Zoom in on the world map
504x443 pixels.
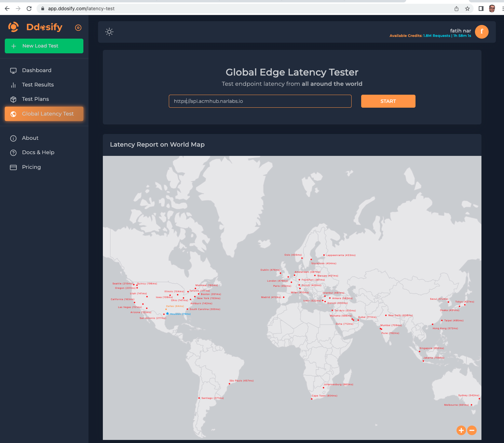pos(461,430)
